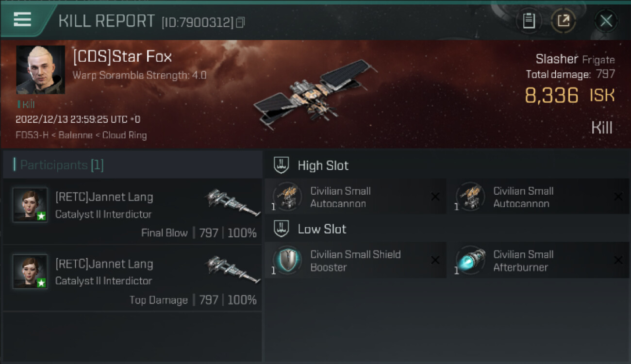
Task: Copy the kill report ID
Action: click(240, 22)
